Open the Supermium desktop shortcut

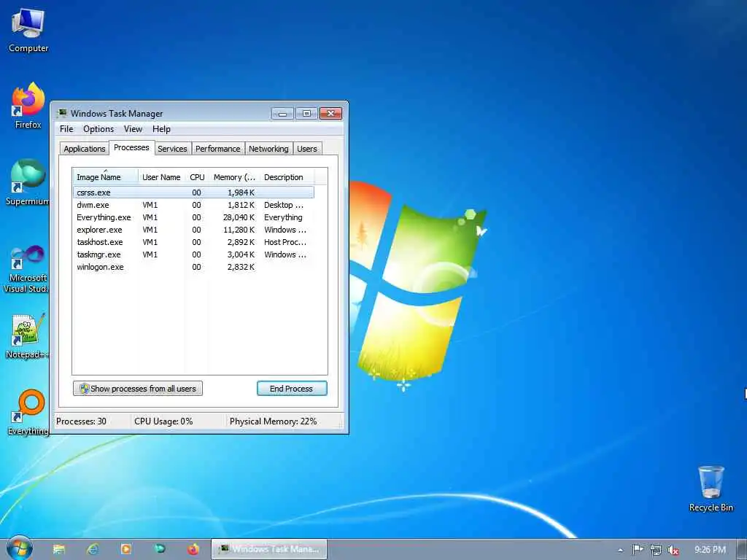tap(28, 182)
